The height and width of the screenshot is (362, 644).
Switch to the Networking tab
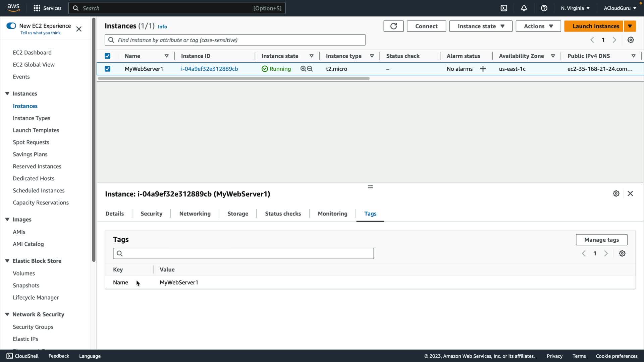195,214
